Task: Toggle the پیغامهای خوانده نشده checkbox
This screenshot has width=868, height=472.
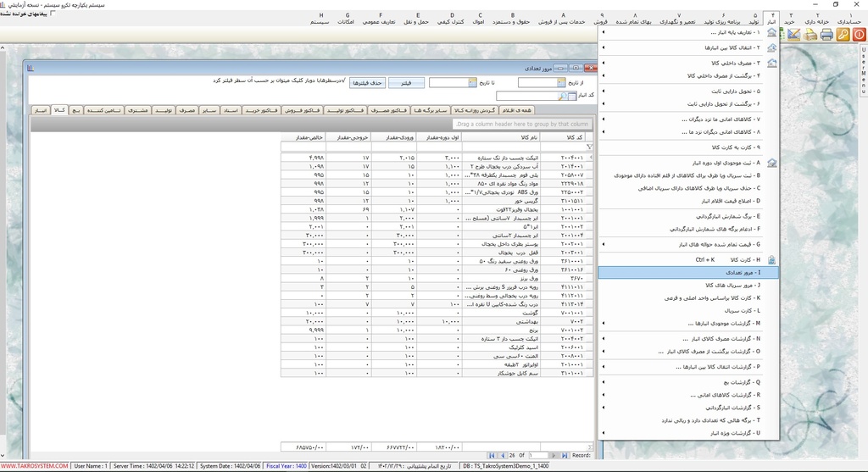Action: click(x=54, y=14)
